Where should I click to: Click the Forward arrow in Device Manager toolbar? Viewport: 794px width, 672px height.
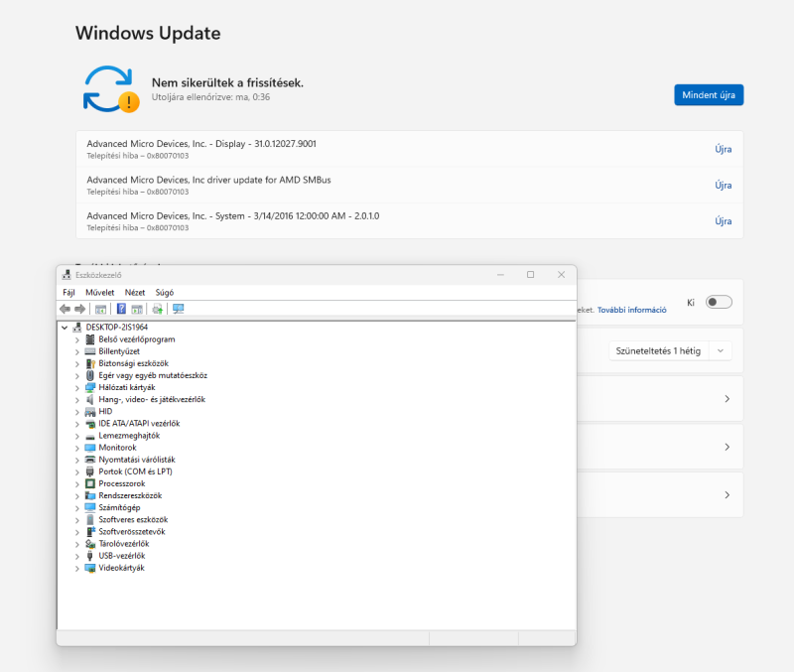coord(80,309)
